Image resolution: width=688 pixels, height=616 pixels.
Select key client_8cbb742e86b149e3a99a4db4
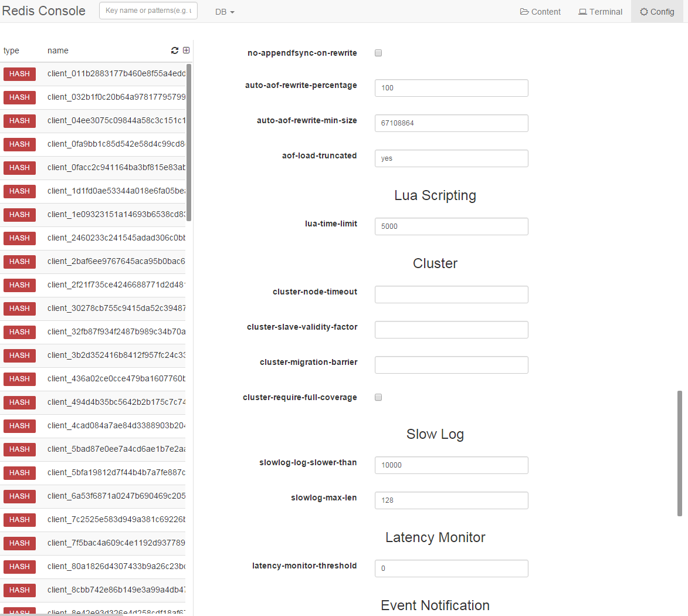pyautogui.click(x=116, y=590)
